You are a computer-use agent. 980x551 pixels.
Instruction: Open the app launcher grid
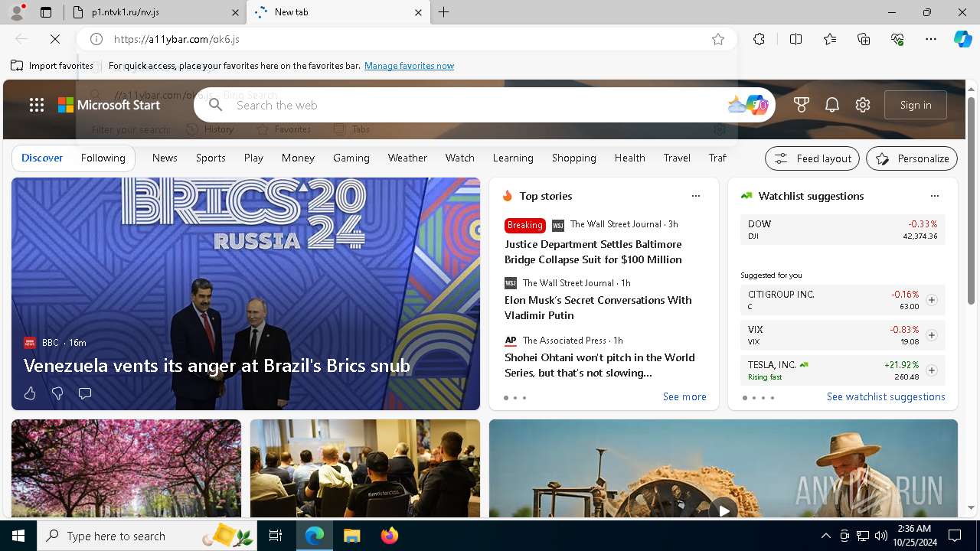pyautogui.click(x=37, y=105)
